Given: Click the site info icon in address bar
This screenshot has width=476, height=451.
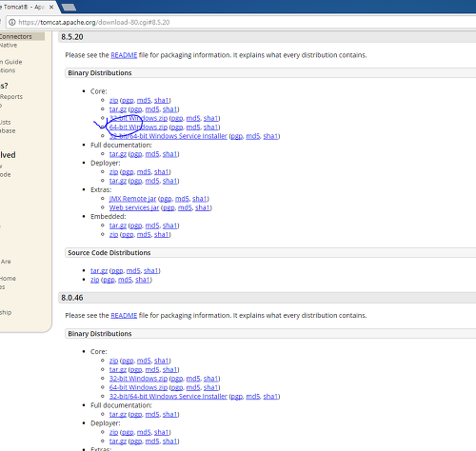Looking at the screenshot, I should [x=11, y=22].
